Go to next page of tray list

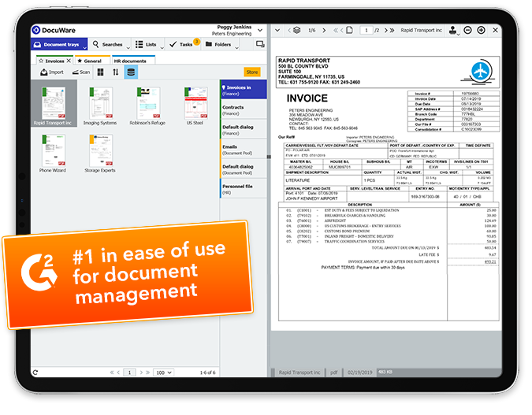[x=141, y=372]
